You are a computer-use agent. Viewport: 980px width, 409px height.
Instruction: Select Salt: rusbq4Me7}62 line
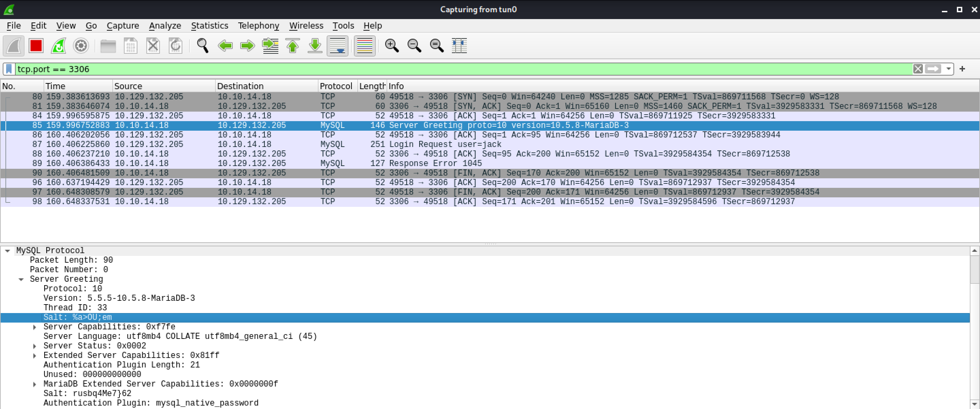pos(485,393)
